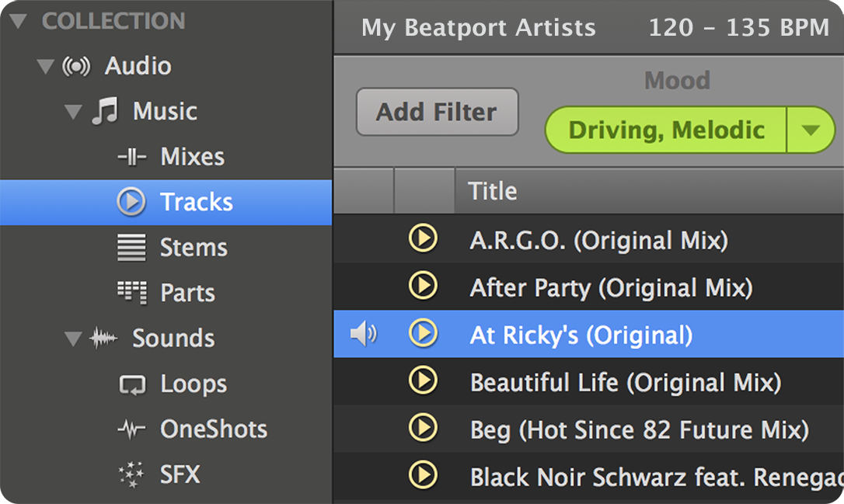This screenshot has width=844, height=504.
Task: Play A.R.G.O. (Original Mix) preview
Action: click(x=423, y=238)
